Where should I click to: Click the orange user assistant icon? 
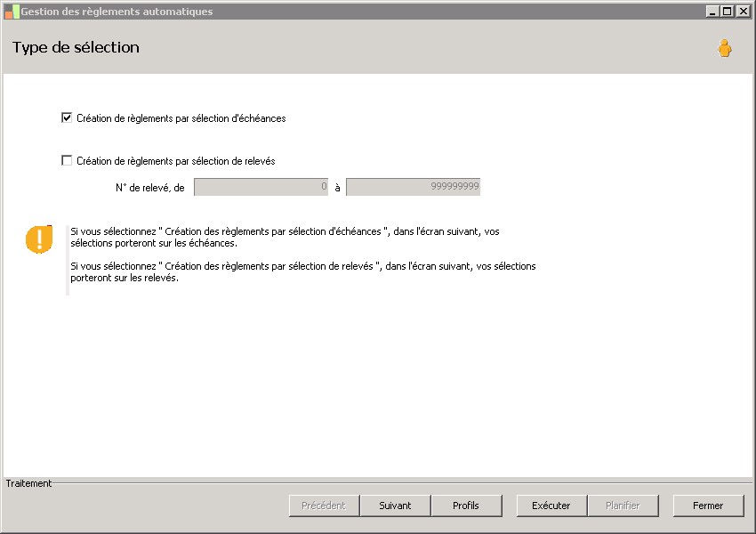[724, 48]
